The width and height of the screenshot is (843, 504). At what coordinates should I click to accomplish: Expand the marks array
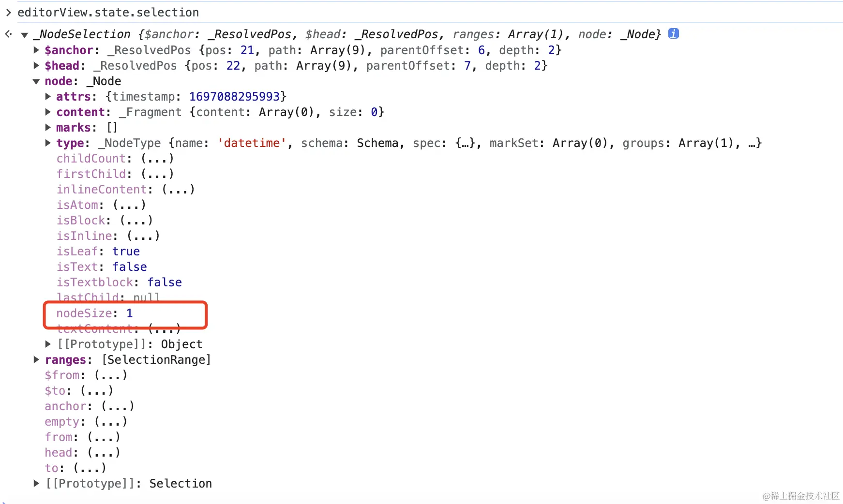[x=48, y=127]
